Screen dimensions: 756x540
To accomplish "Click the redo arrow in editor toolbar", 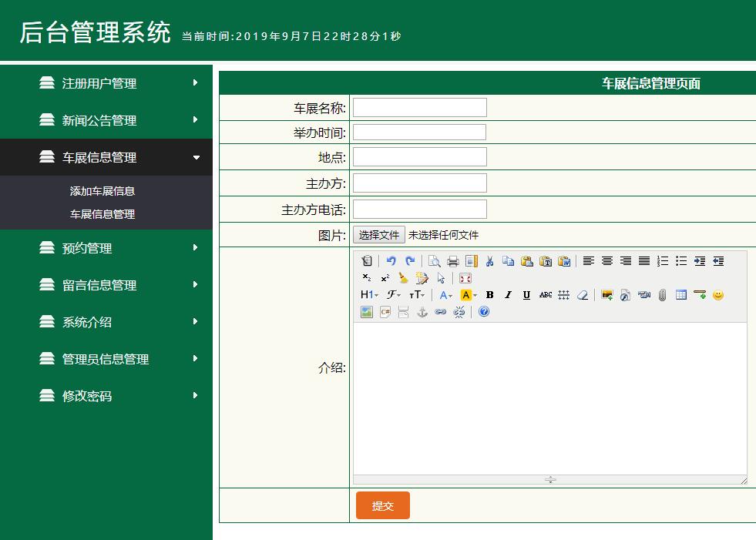I will [x=410, y=261].
